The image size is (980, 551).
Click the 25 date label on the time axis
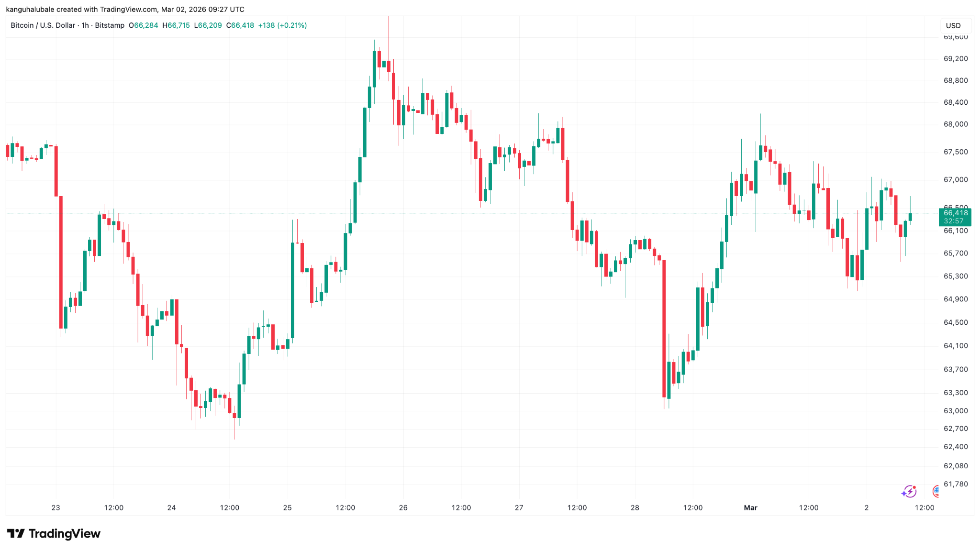pos(287,507)
